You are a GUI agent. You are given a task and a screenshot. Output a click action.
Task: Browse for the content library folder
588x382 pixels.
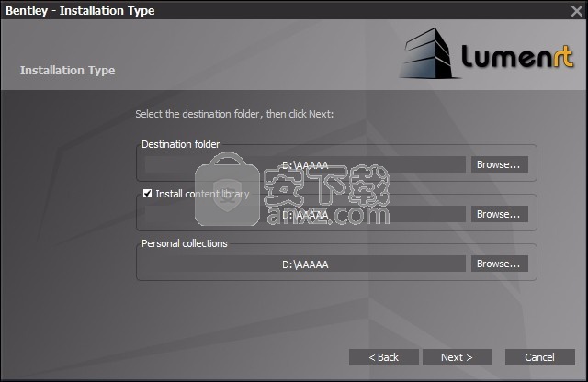pyautogui.click(x=500, y=214)
